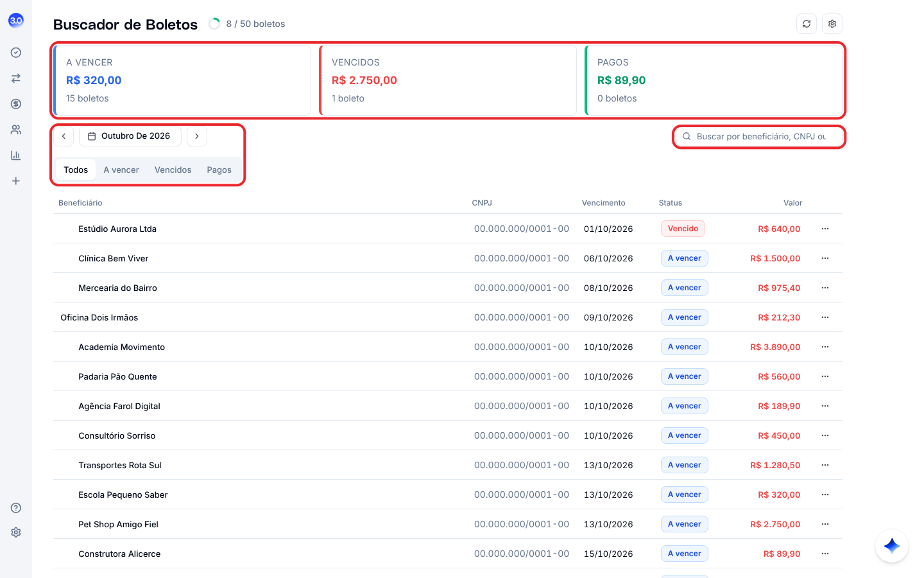Sort by the Beneficiário column header
The image size is (924, 578).
80,203
